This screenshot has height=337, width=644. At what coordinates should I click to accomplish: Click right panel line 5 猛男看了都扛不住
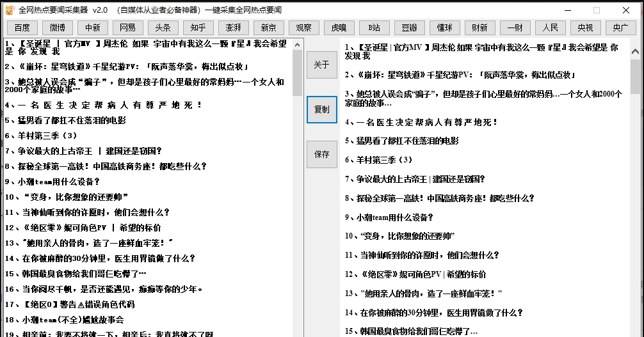tap(402, 141)
